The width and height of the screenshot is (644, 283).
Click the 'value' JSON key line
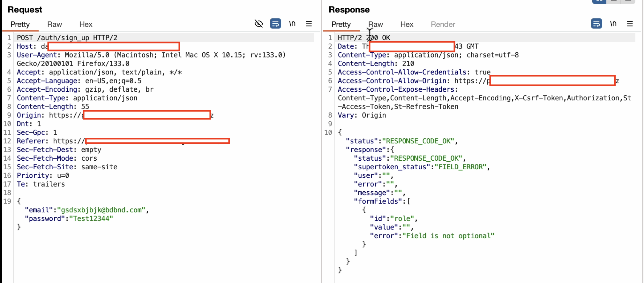(392, 227)
